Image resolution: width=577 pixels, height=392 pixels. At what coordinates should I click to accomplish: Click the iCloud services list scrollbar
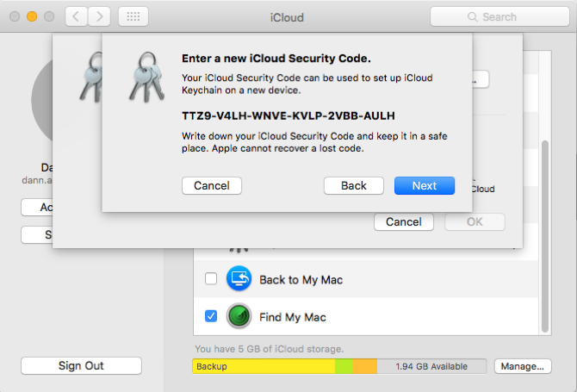click(543, 233)
